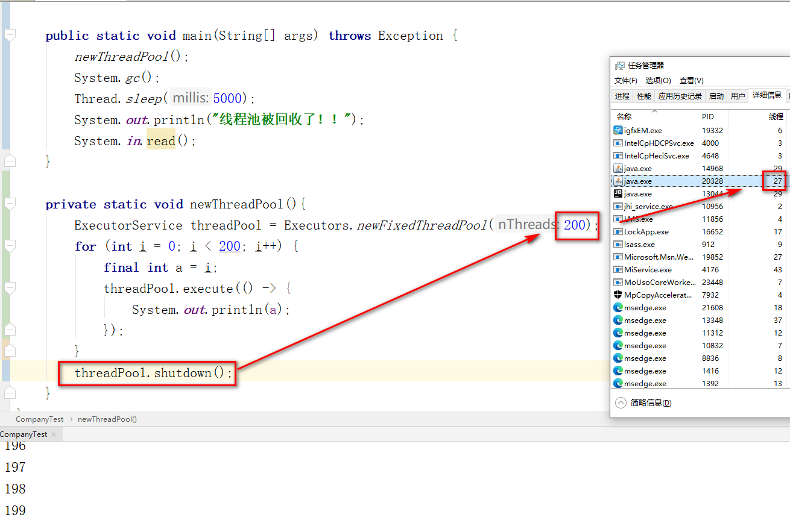Click newThreadPool() in the editor breadcrumb
The height and width of the screenshot is (532, 790).
[107, 419]
